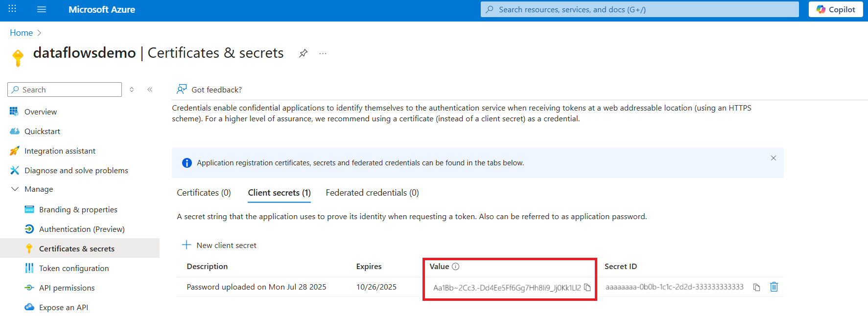Click the Copilot button

836,9
